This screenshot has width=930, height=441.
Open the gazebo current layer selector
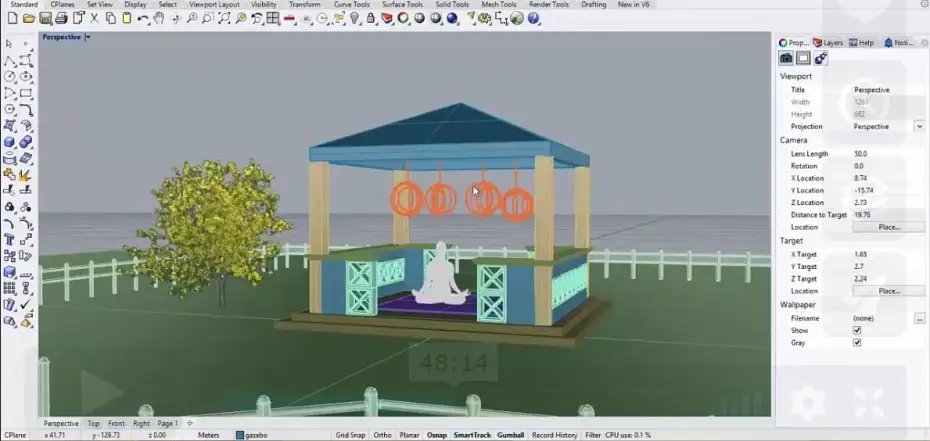point(251,435)
